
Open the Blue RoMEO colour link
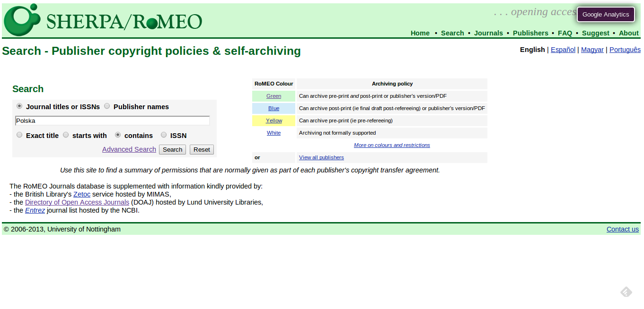pyautogui.click(x=273, y=108)
